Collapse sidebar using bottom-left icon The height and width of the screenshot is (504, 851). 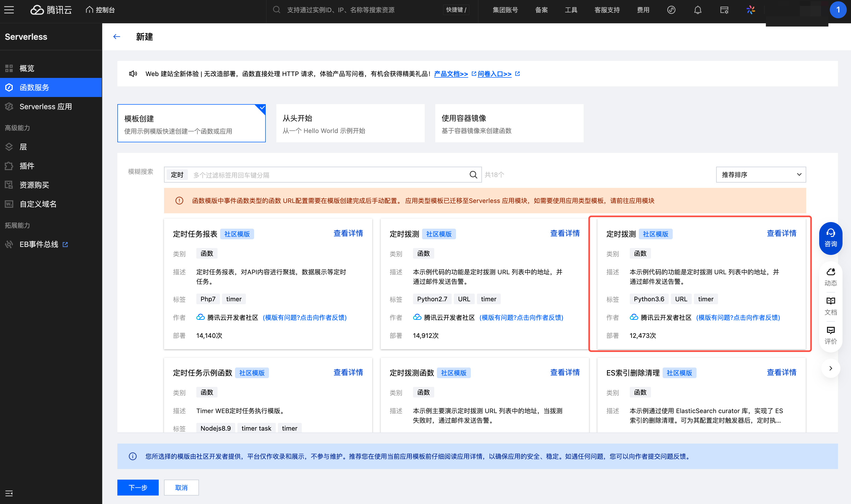[x=9, y=493]
